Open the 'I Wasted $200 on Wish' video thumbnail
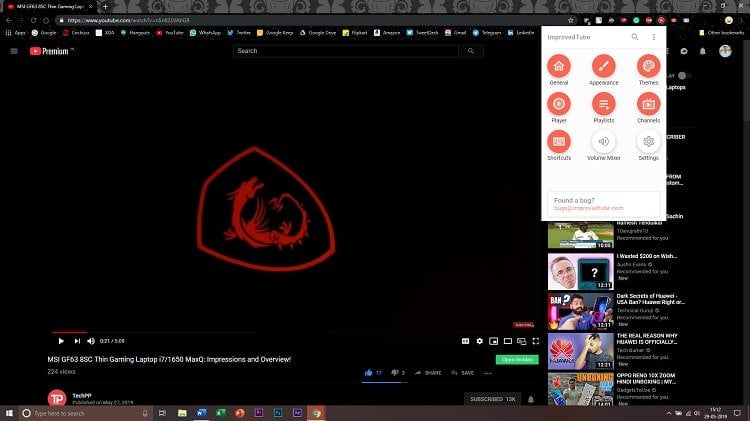Image resolution: width=750 pixels, height=421 pixels. coord(580,271)
